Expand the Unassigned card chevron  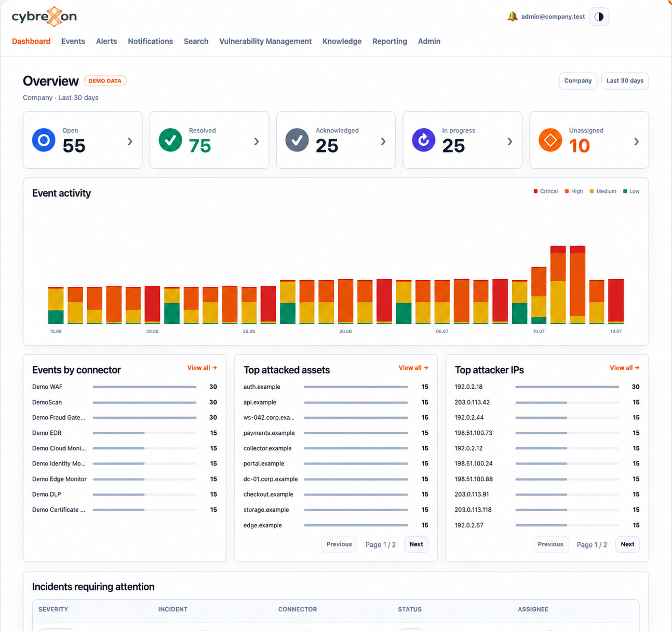[x=637, y=141]
